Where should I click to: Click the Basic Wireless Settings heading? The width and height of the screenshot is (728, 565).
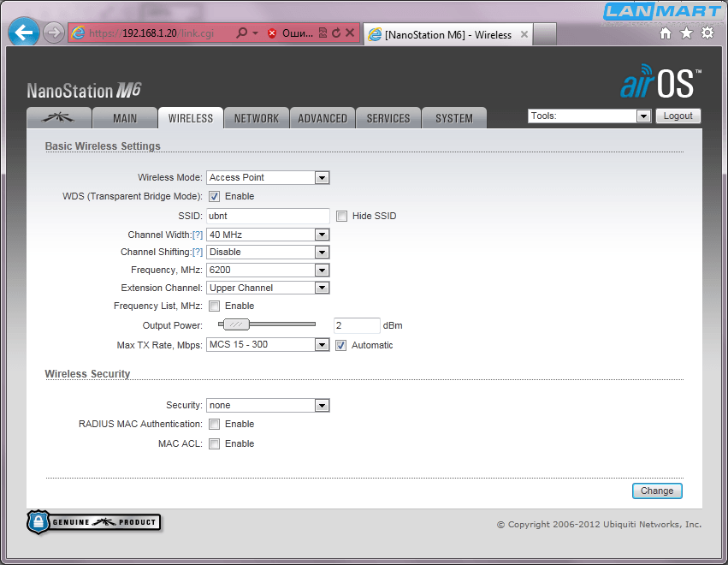[103, 146]
